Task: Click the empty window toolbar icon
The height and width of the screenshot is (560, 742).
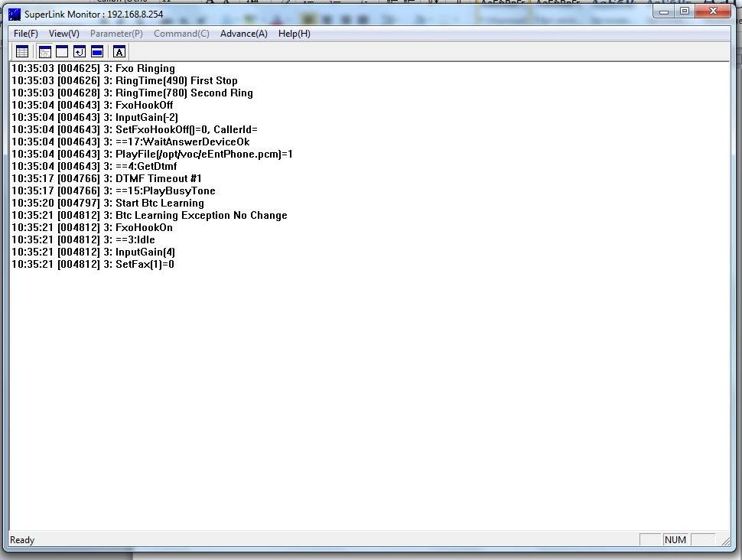Action: click(62, 52)
